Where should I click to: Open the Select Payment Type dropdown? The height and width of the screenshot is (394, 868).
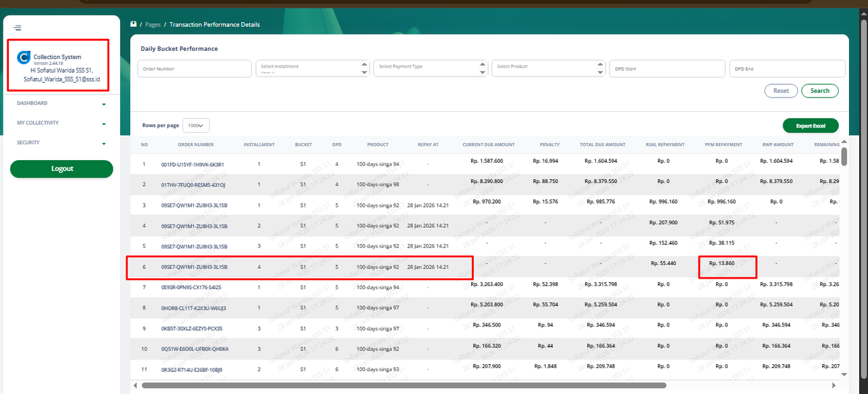(430, 68)
